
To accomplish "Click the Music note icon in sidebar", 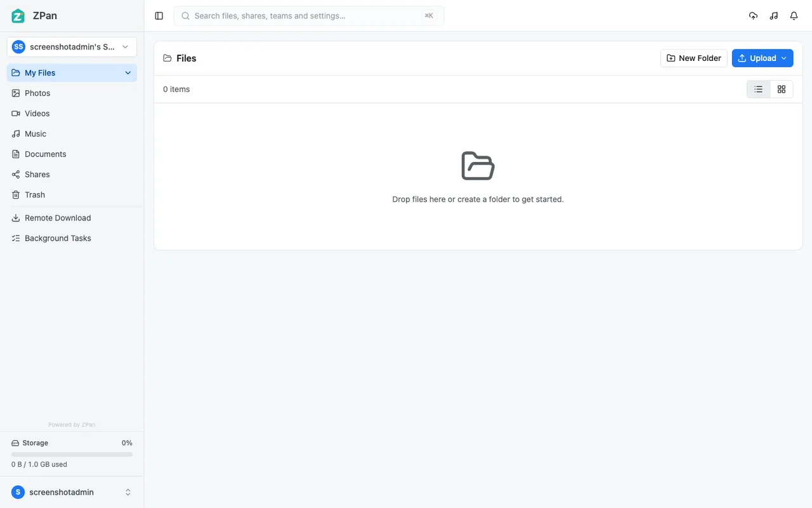I will [x=16, y=134].
